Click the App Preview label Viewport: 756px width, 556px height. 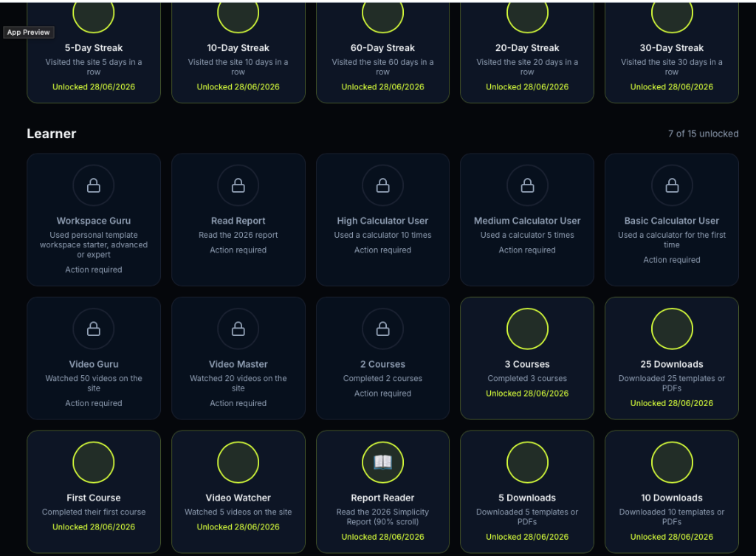[x=29, y=32]
